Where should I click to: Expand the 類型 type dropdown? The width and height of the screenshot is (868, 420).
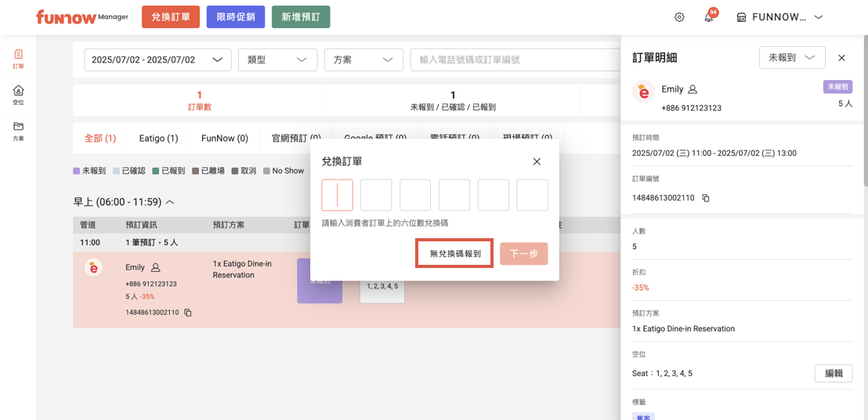tap(277, 60)
